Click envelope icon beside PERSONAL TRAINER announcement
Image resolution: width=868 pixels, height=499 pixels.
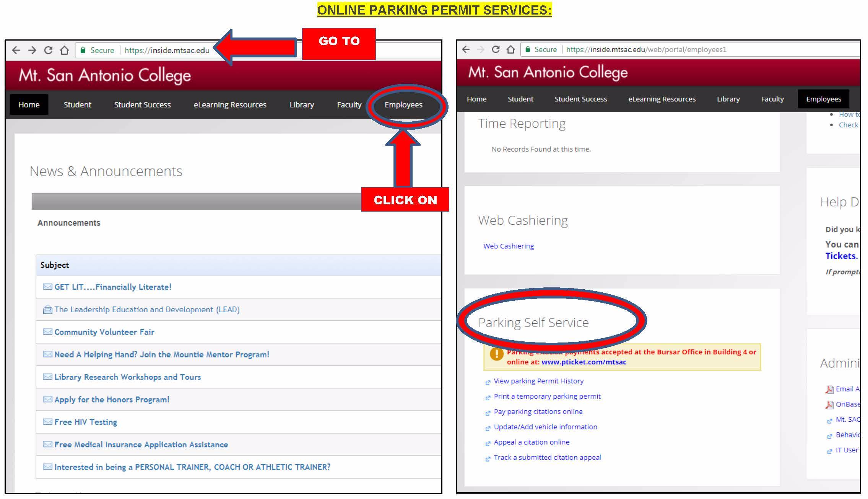point(47,466)
